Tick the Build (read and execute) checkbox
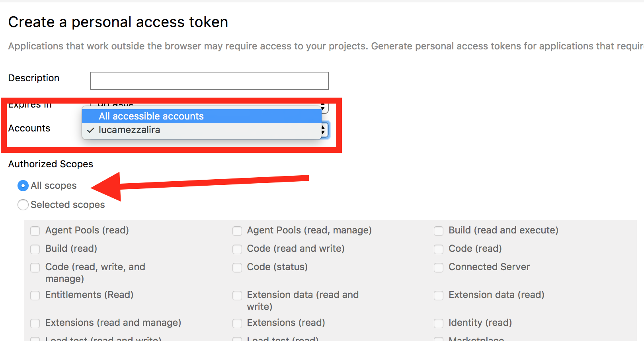Viewport: 644px width, 341px height. (x=439, y=231)
